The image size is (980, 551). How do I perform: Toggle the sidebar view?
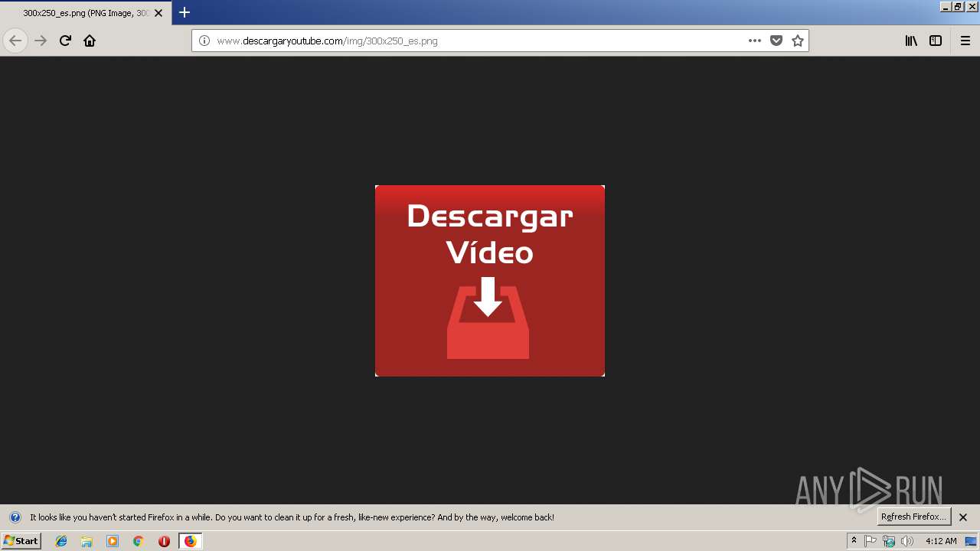click(x=936, y=41)
